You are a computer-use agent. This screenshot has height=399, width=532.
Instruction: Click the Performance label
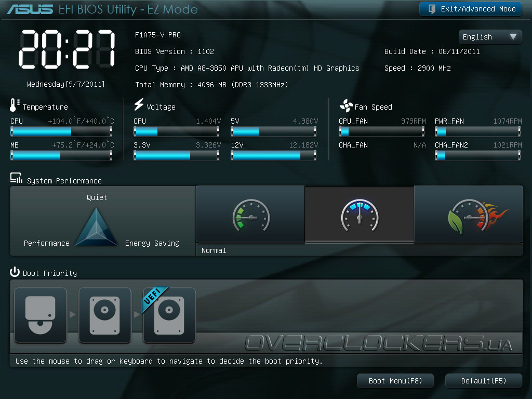coord(46,243)
